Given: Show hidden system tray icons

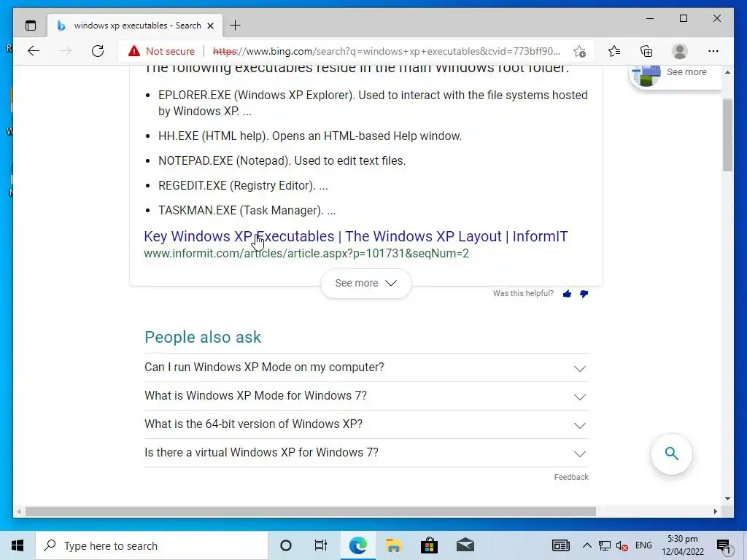Looking at the screenshot, I should click(587, 545).
